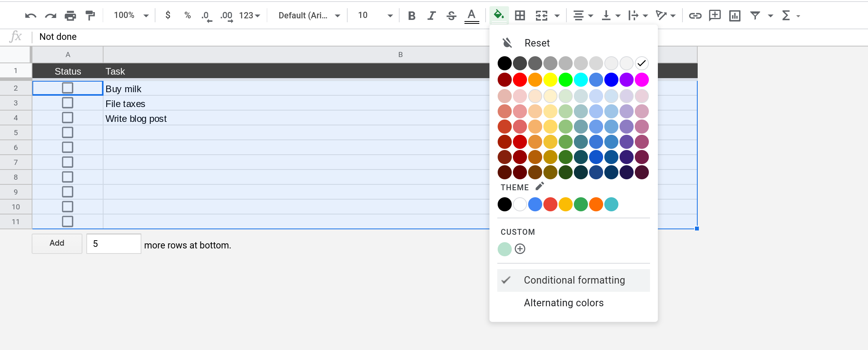This screenshot has width=868, height=350.
Task: Click the Print icon
Action: point(70,16)
